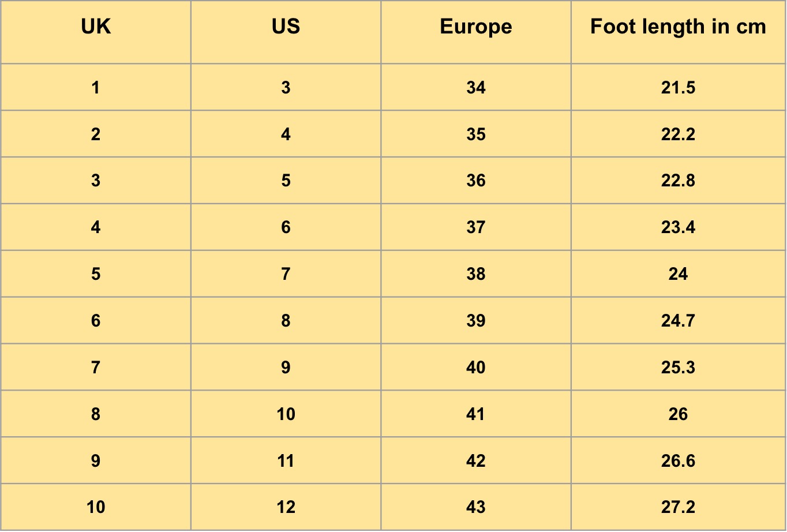Click the Foot length in cm header
This screenshot has width=787, height=532.
click(678, 27)
